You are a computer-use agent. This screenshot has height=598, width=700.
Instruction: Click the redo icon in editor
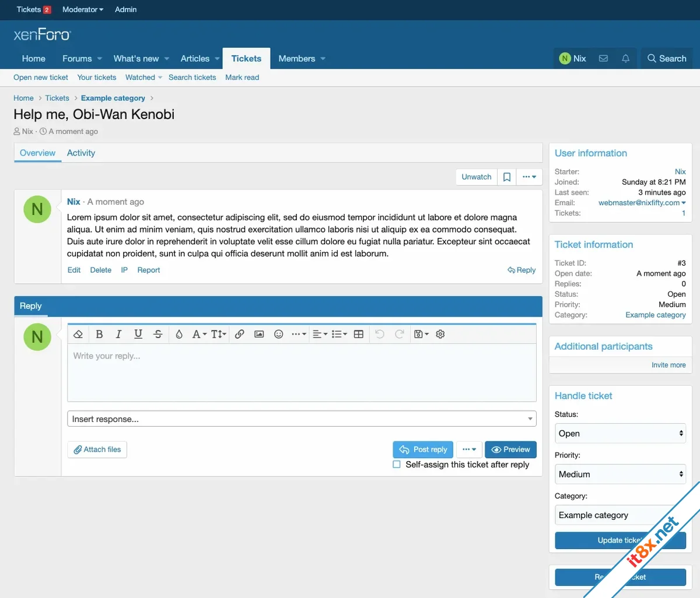click(400, 334)
